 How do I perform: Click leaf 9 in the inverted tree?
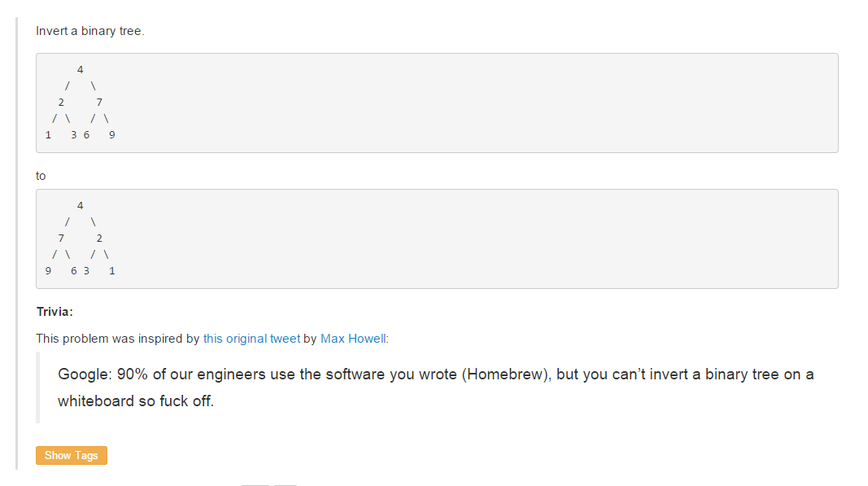[48, 271]
